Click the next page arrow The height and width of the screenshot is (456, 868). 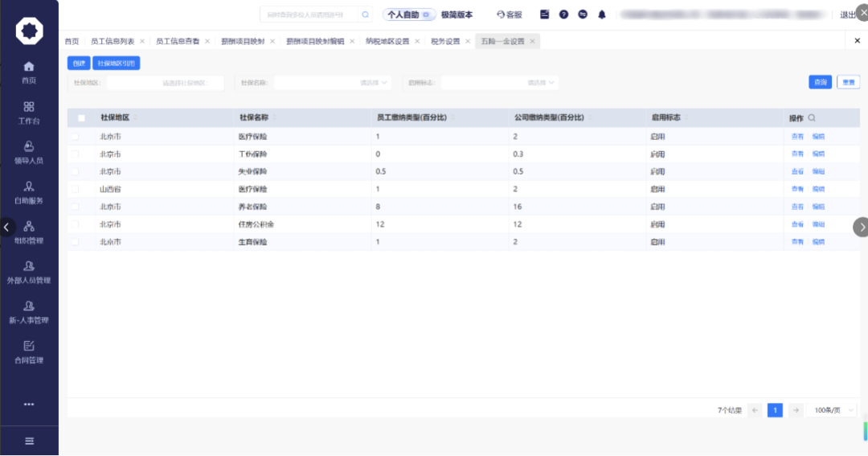click(x=796, y=410)
